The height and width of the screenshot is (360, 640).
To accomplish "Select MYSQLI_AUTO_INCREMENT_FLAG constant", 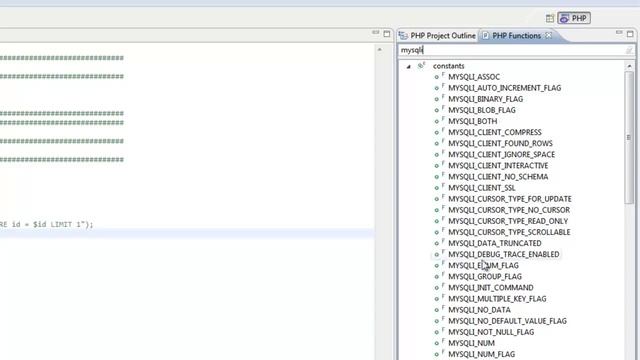I will (x=504, y=88).
